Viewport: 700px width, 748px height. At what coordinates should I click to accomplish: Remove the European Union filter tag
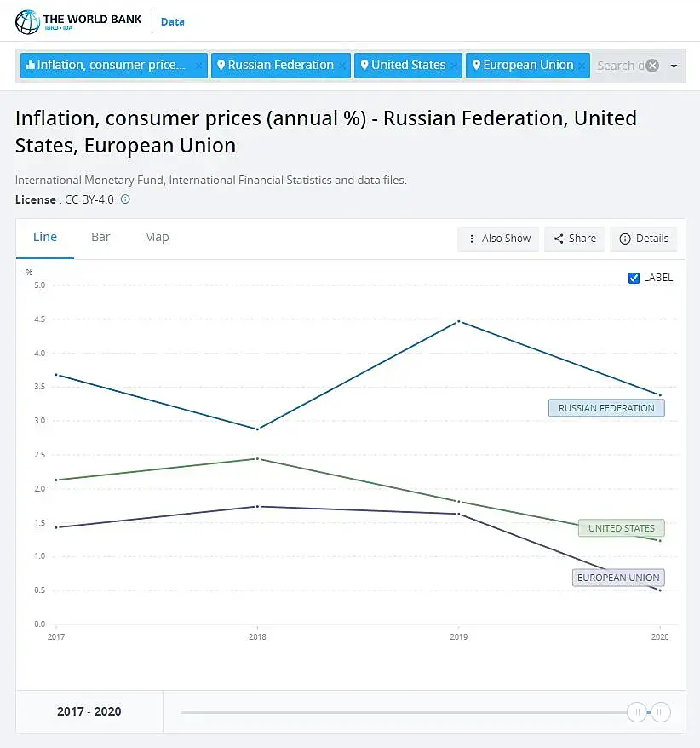582,66
